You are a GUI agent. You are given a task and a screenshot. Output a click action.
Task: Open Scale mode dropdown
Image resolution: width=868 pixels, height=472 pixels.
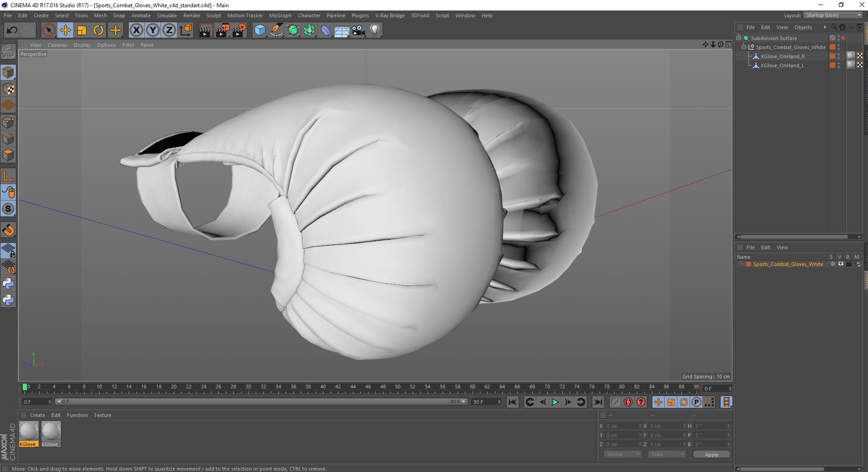point(666,454)
